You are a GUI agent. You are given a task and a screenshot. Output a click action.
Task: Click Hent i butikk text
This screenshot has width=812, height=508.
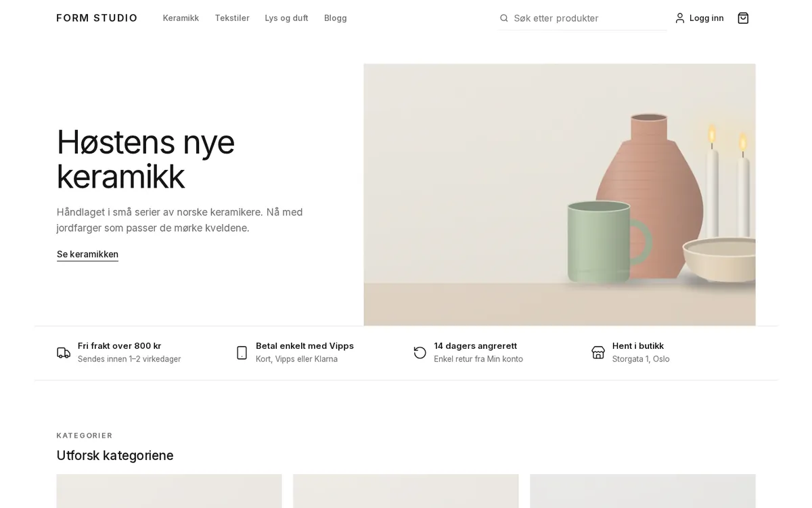click(x=638, y=346)
